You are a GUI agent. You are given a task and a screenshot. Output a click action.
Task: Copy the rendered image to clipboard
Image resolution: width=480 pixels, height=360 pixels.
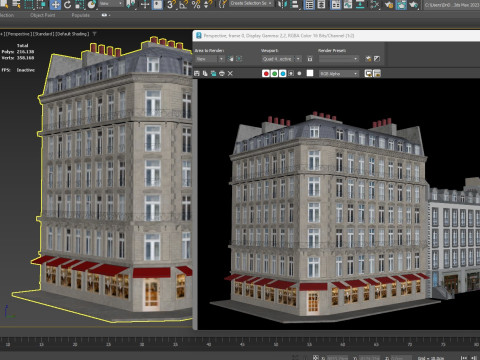(205, 73)
